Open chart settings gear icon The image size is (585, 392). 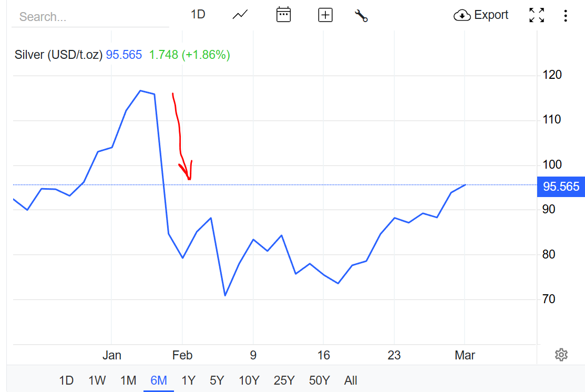point(561,355)
